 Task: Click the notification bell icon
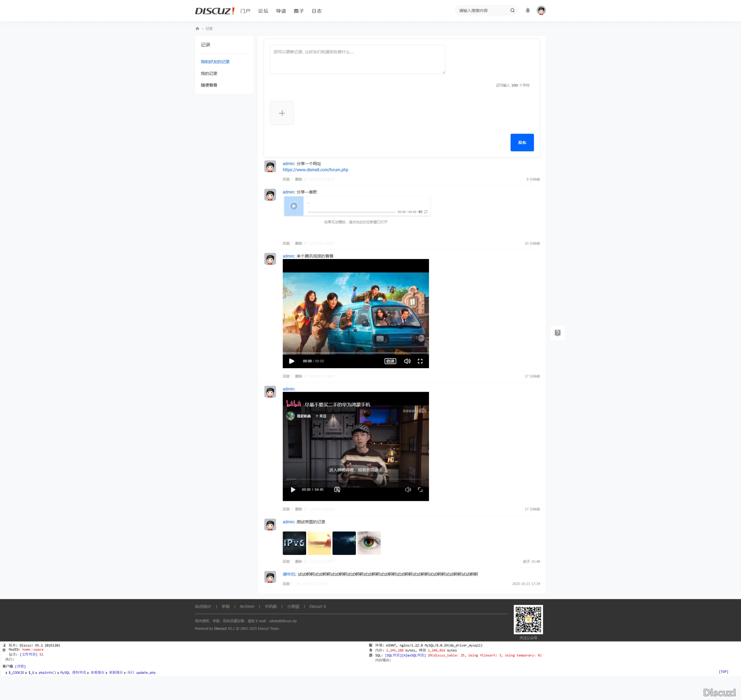527,10
